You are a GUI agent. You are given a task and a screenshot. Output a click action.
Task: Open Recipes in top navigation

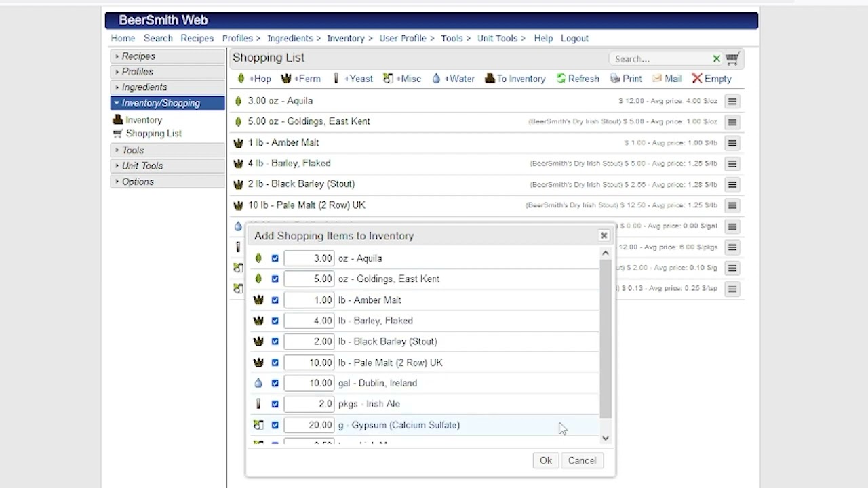[197, 39]
